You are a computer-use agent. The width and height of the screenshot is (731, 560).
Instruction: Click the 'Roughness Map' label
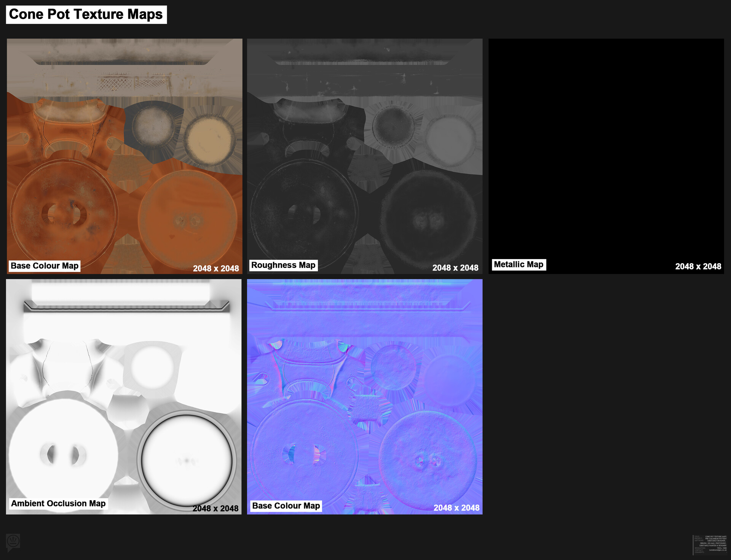point(283,265)
